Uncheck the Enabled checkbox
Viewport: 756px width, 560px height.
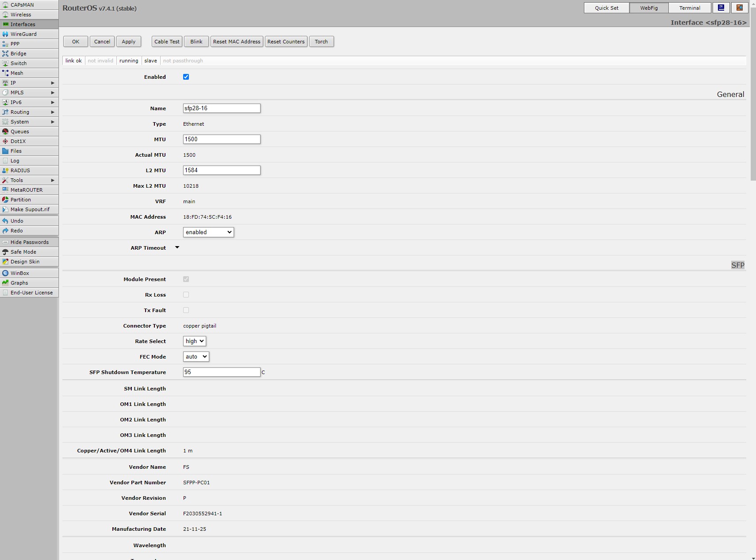(x=186, y=77)
